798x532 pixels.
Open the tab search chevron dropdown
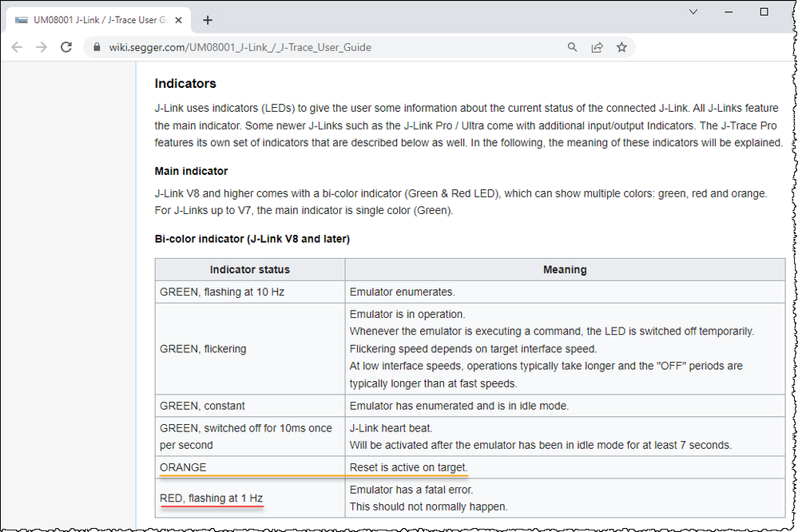(x=693, y=12)
